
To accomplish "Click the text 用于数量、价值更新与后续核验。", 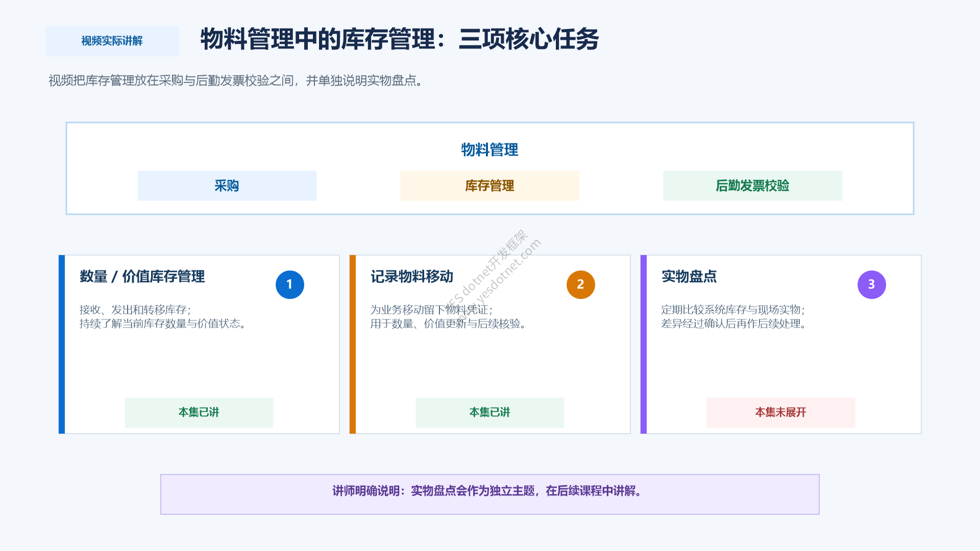I will tap(449, 323).
